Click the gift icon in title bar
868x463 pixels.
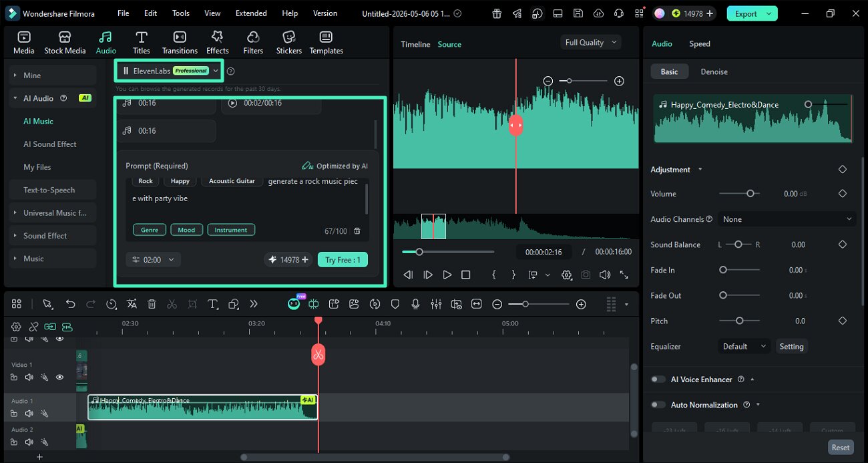click(496, 13)
